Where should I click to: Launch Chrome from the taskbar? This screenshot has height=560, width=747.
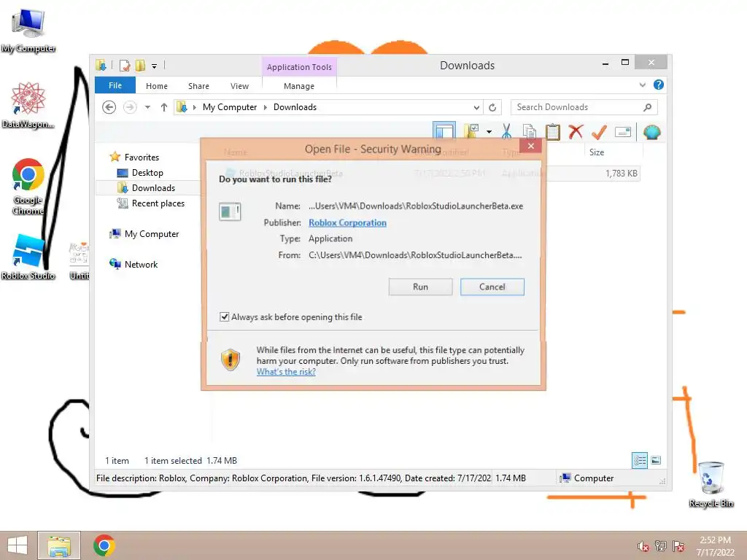pyautogui.click(x=104, y=545)
